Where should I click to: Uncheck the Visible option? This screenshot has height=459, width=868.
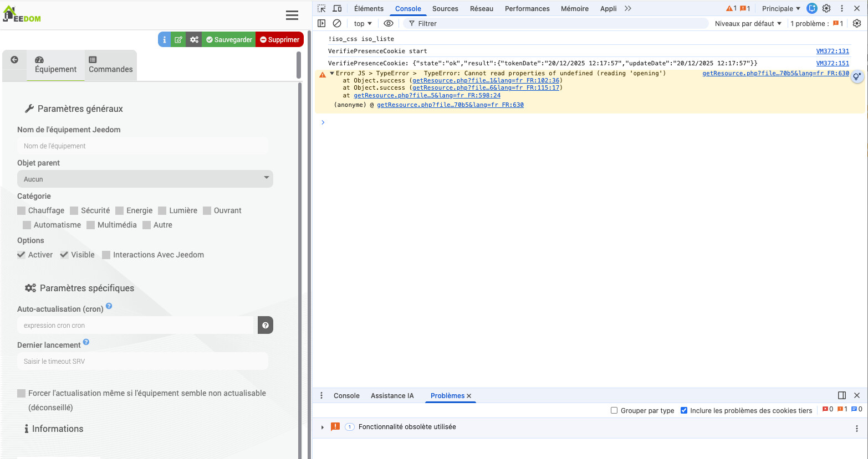(64, 255)
